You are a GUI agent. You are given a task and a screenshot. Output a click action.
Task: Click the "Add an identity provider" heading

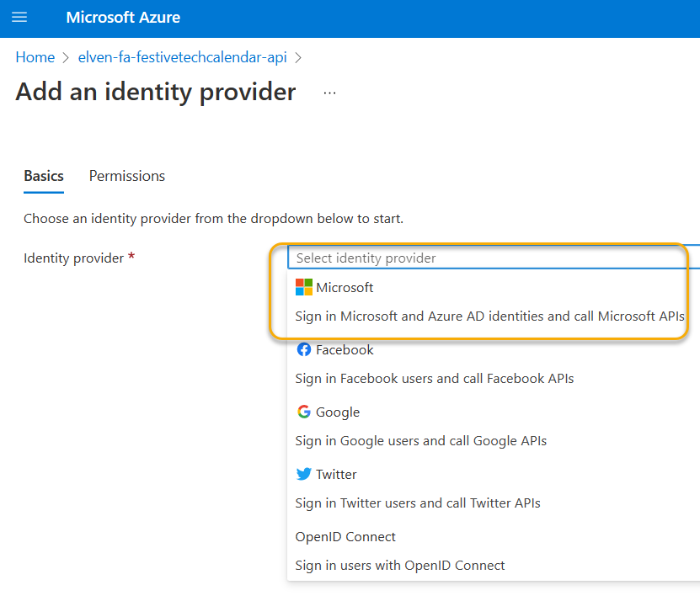click(x=156, y=92)
